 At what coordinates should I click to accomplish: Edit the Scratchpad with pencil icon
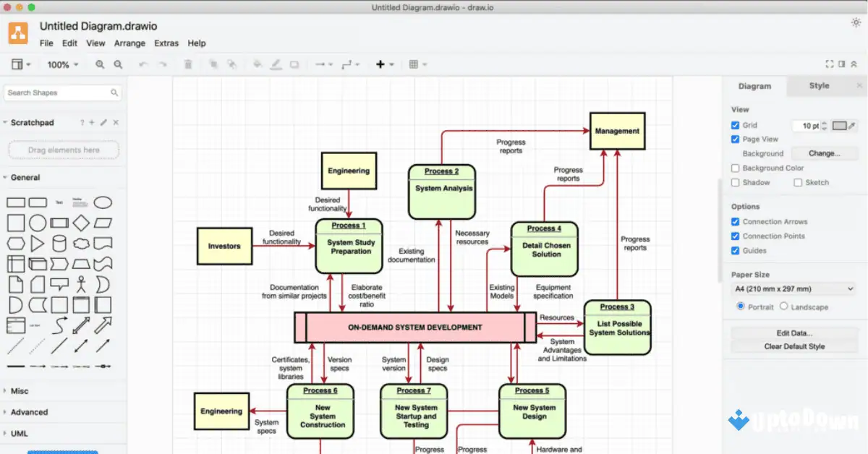103,123
